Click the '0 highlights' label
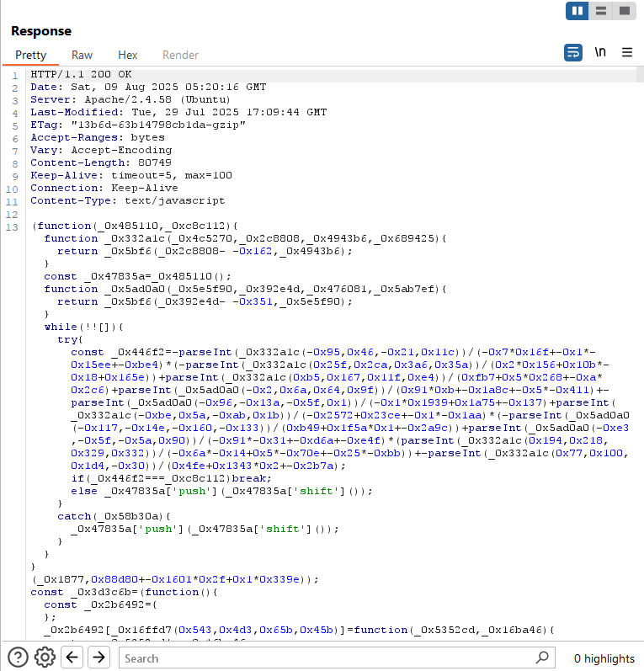Viewport: 644px width, 671px height. pyautogui.click(x=604, y=658)
